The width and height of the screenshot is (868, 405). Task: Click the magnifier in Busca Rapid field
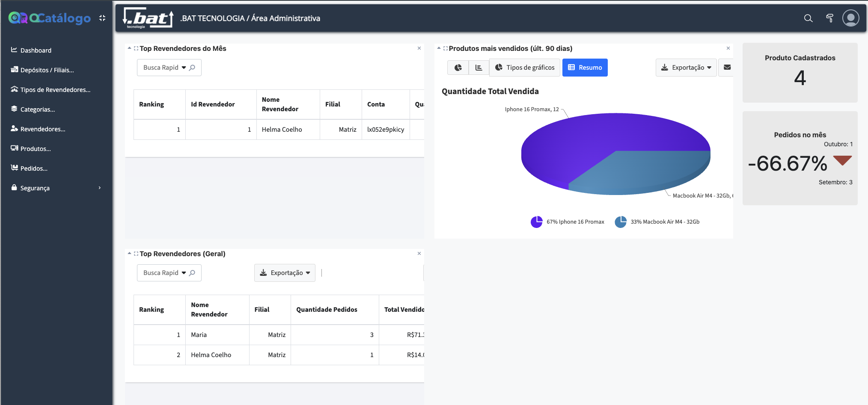pyautogui.click(x=193, y=68)
